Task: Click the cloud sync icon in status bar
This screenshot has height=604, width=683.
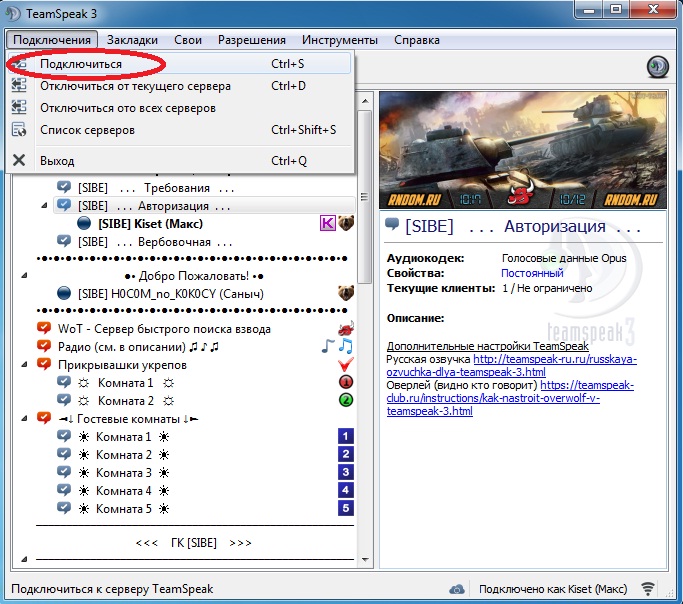Action: pos(457,589)
